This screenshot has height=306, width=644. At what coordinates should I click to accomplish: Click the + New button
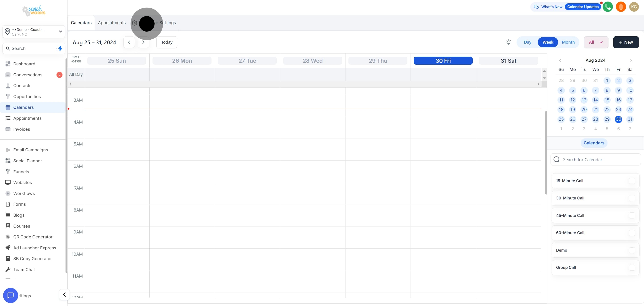click(626, 42)
